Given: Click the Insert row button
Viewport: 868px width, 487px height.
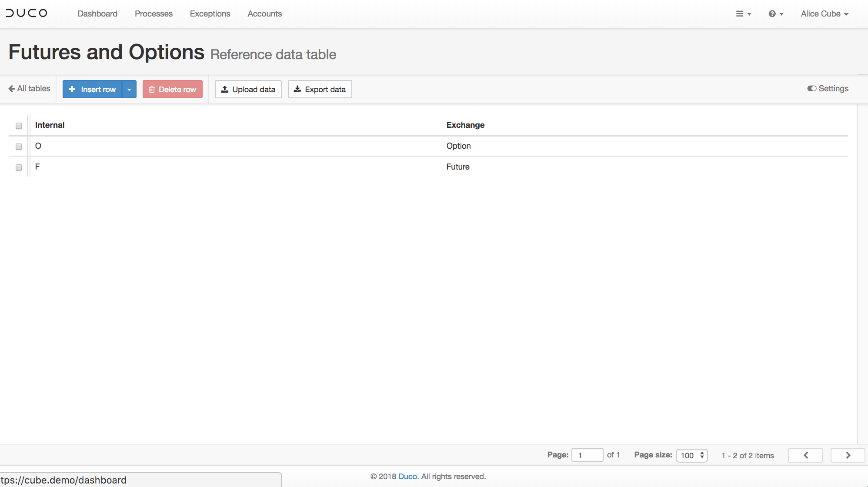Looking at the screenshot, I should pos(93,89).
